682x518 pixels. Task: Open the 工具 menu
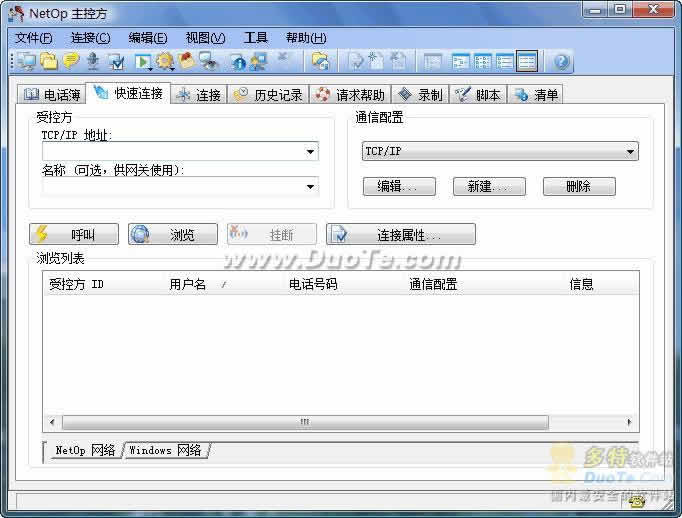[256, 38]
